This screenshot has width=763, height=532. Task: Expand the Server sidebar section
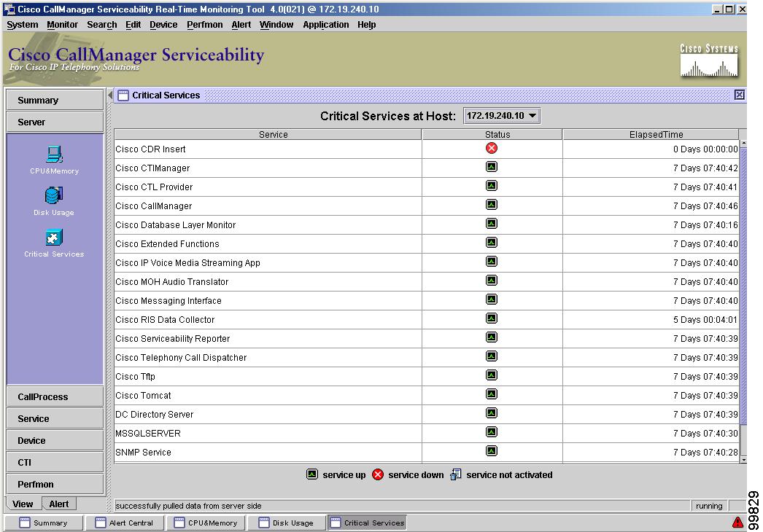coord(55,122)
